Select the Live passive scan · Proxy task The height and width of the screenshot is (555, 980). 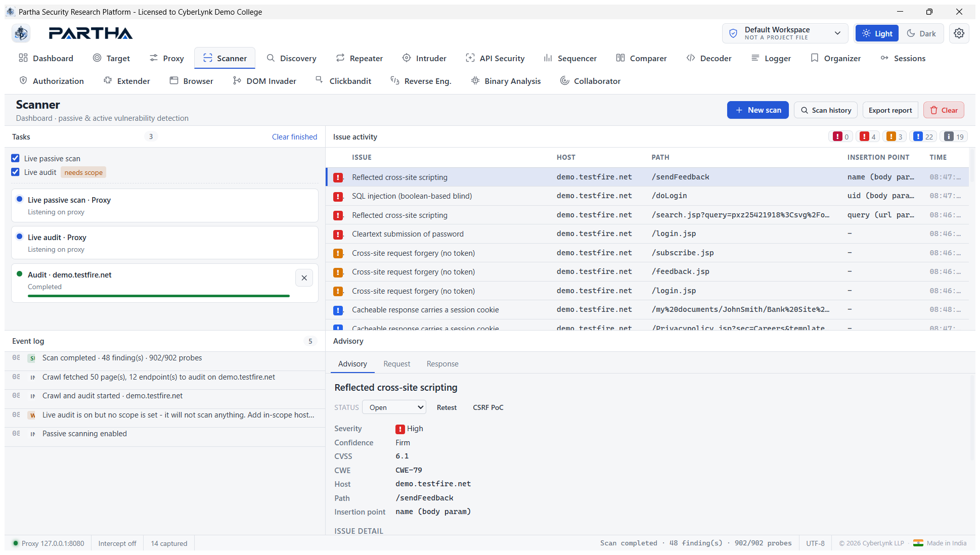165,205
